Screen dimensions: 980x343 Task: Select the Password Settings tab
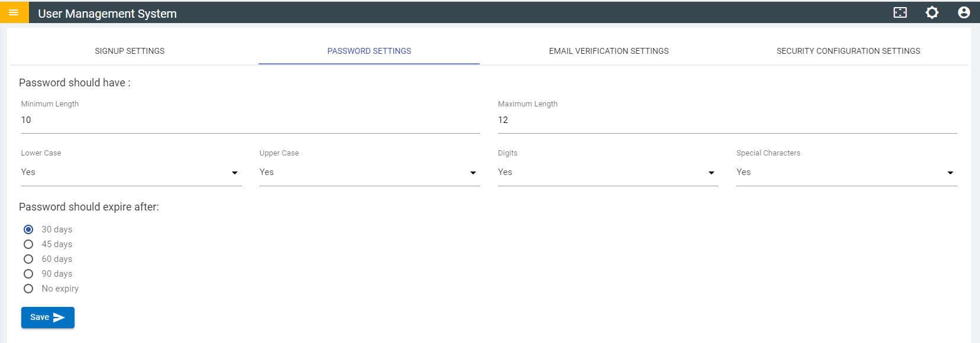369,51
